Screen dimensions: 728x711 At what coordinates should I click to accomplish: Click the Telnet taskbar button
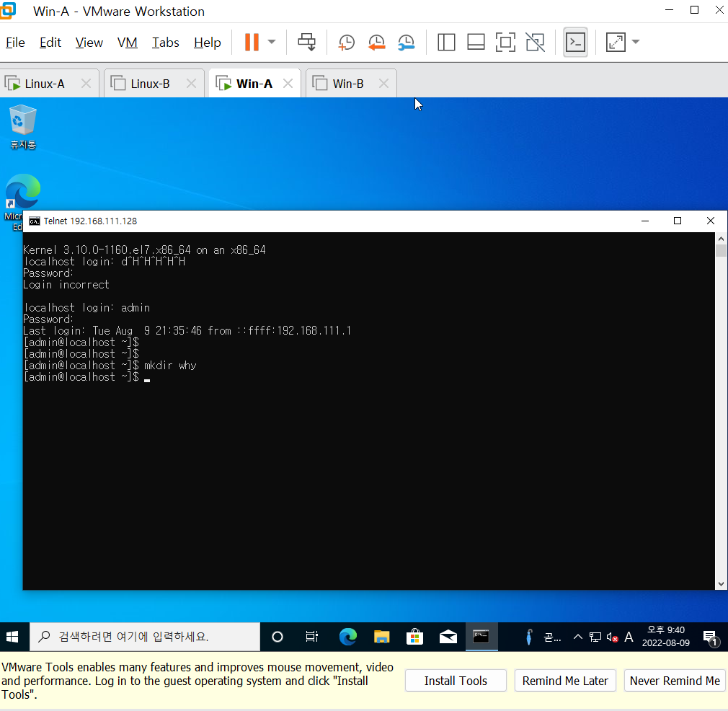pyautogui.click(x=481, y=637)
